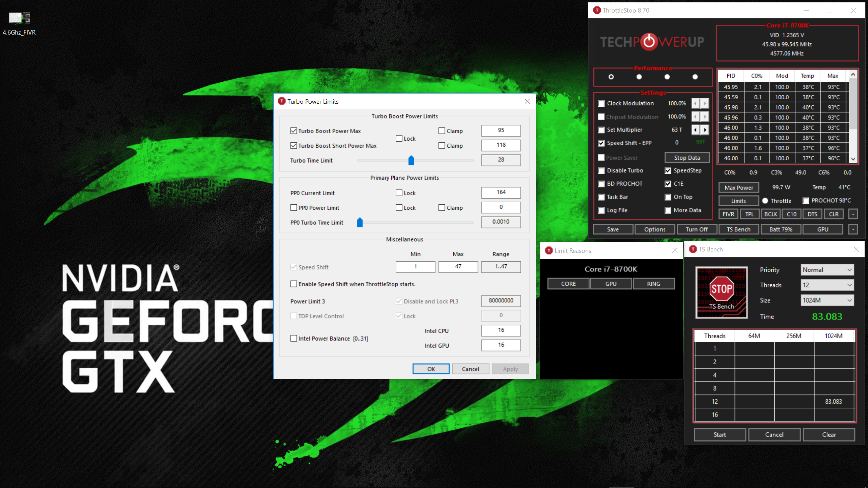Click OK in Turbo Power Limits

point(431,369)
